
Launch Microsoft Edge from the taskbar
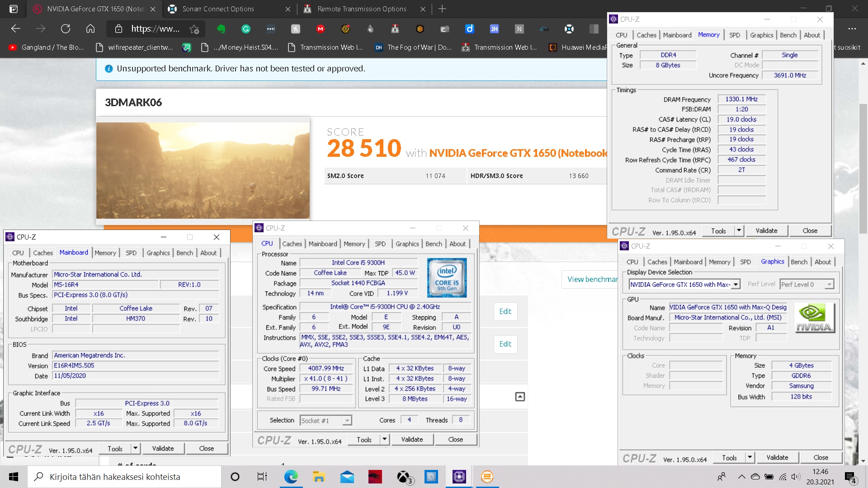[291, 477]
